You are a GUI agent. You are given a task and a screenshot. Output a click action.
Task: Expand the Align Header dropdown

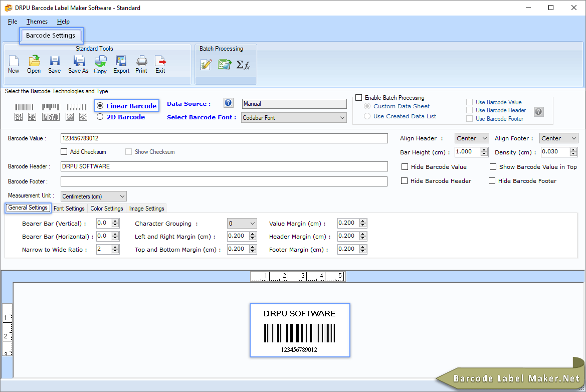coord(472,138)
